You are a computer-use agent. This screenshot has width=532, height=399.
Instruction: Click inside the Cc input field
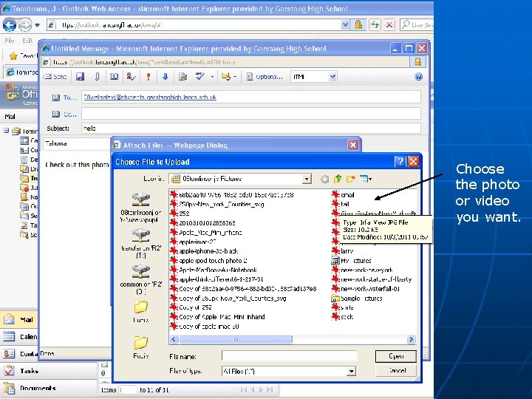251,113
